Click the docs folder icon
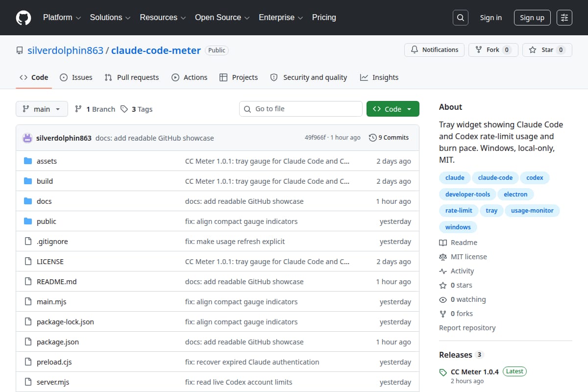This screenshot has width=588, height=392. click(28, 201)
